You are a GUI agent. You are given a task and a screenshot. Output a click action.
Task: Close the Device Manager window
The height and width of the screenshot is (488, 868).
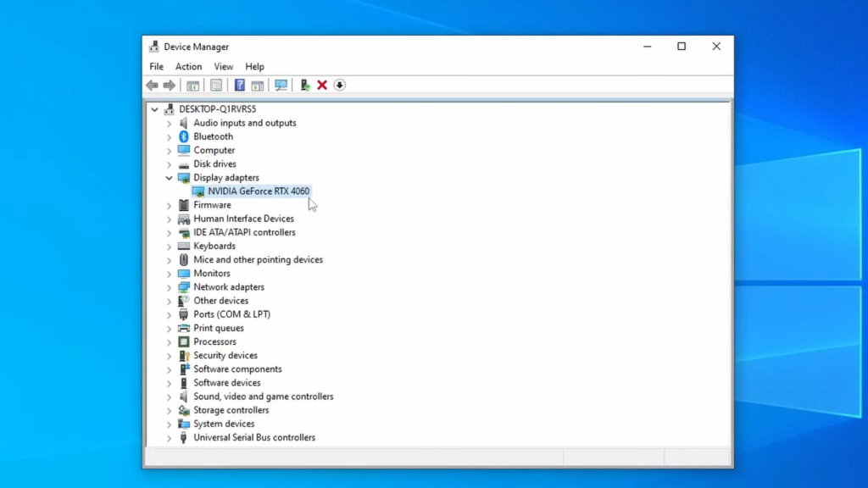coord(716,47)
